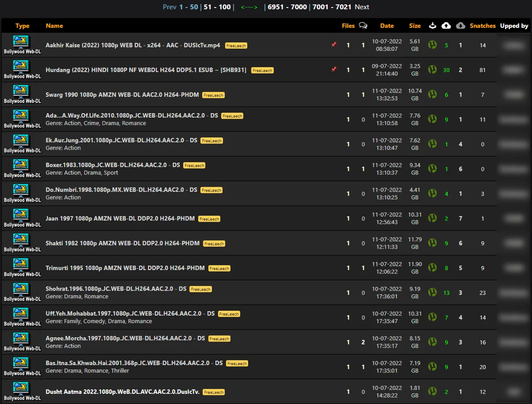The height and width of the screenshot is (404, 532).
Task: Click the FreeLeech badge on Trimurti 1995
Action: pyautogui.click(x=219, y=268)
